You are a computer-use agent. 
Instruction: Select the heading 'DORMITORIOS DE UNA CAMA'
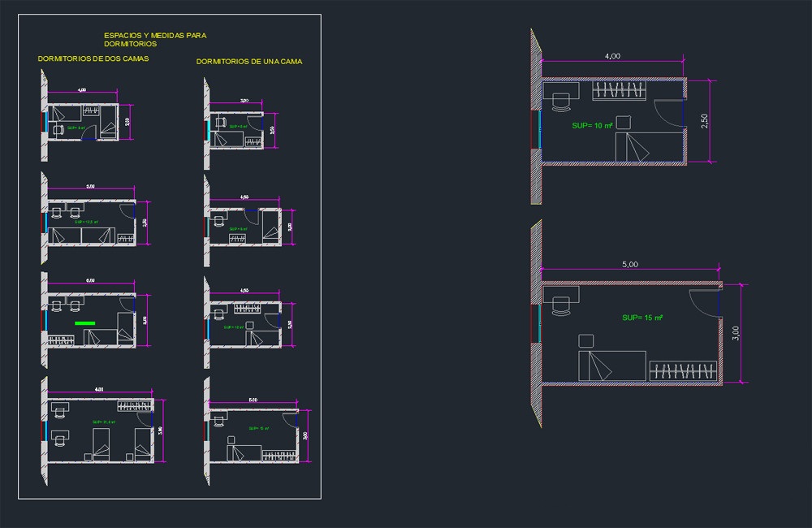tap(249, 61)
